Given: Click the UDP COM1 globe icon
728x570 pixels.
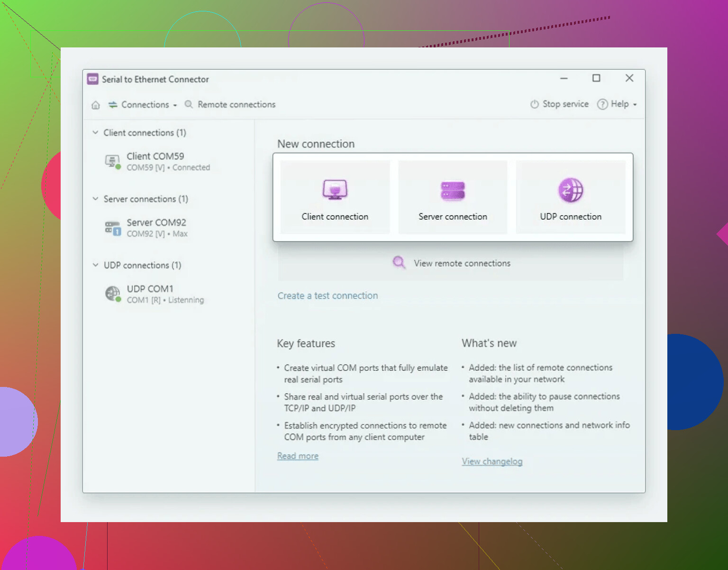Looking at the screenshot, I should tap(113, 294).
